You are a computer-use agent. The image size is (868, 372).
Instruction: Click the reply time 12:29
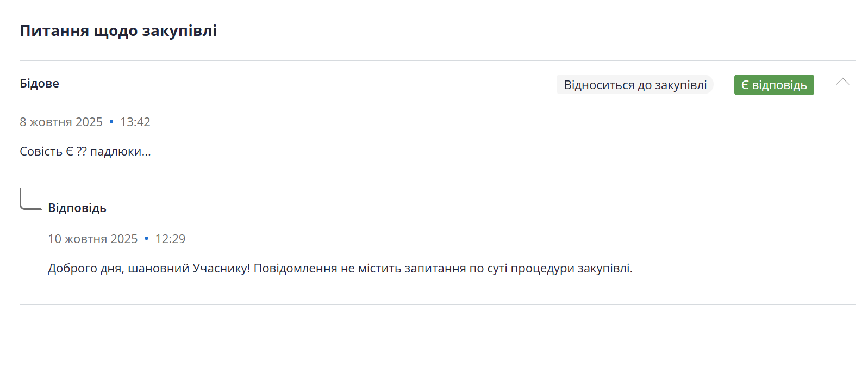170,239
